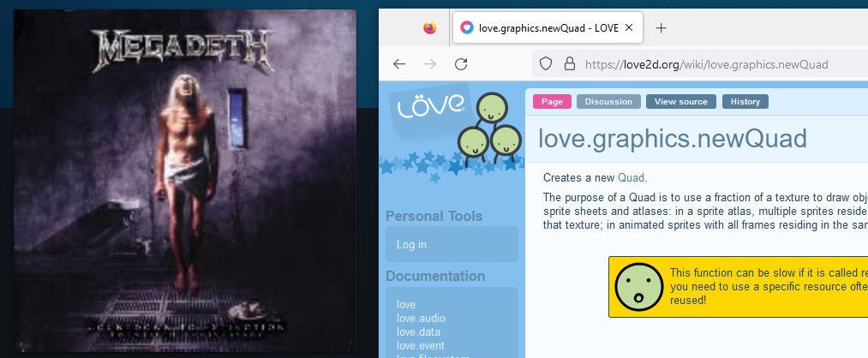
Task: Open the shield tracking protection icon
Action: click(546, 64)
